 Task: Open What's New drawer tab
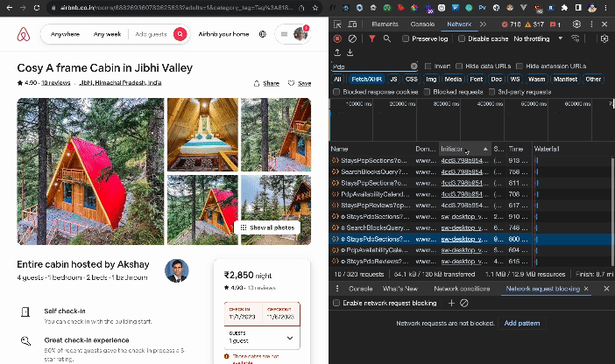point(400,289)
